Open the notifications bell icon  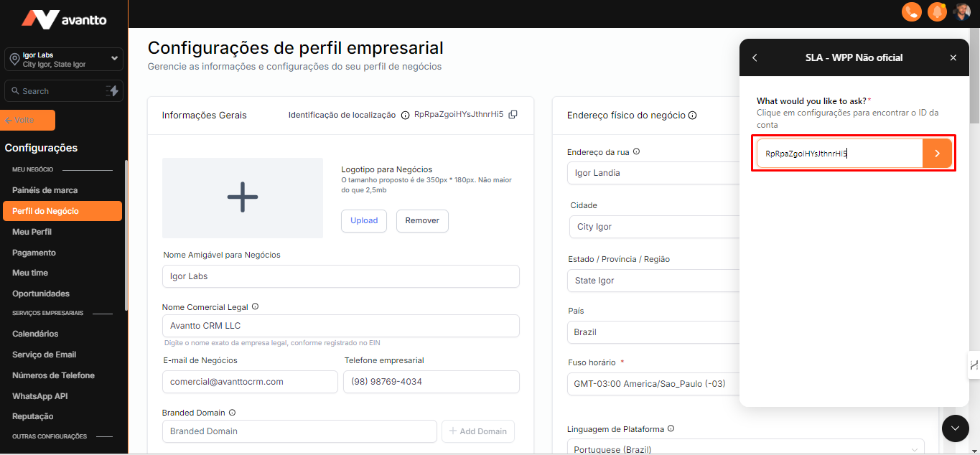pyautogui.click(x=937, y=11)
